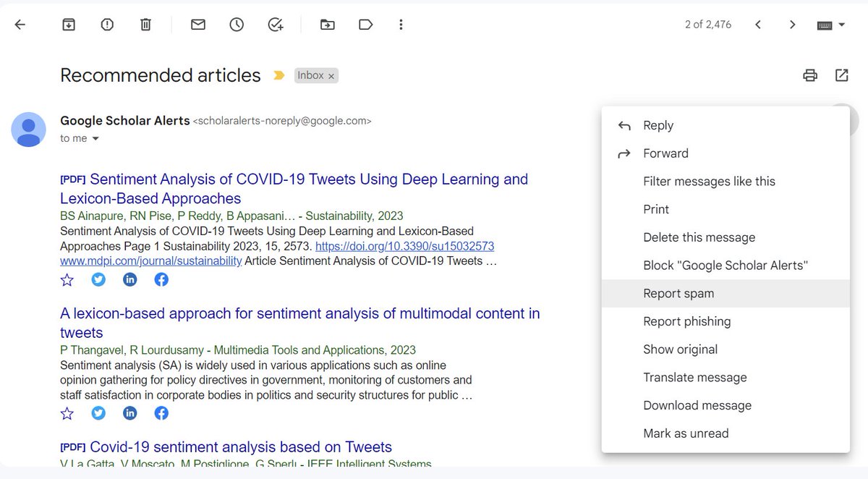Star the multimodal content tweets article
Image resolution: width=868 pixels, height=479 pixels.
[67, 413]
